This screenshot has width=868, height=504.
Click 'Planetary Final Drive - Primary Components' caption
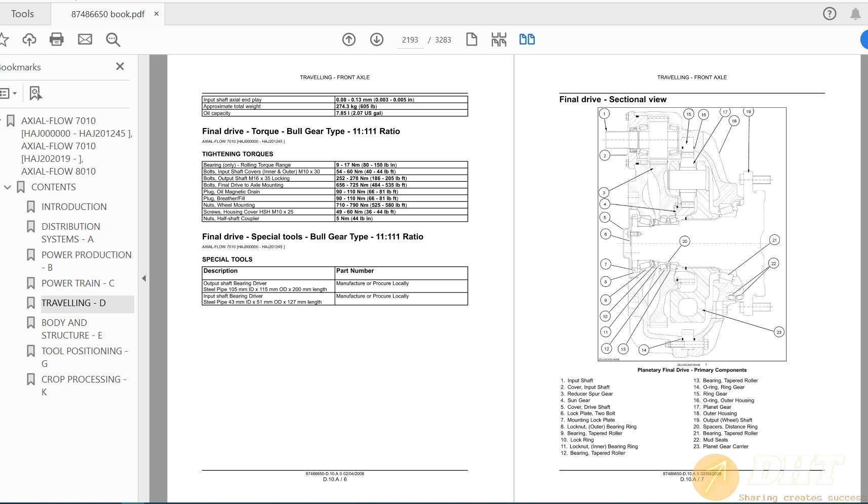(692, 370)
